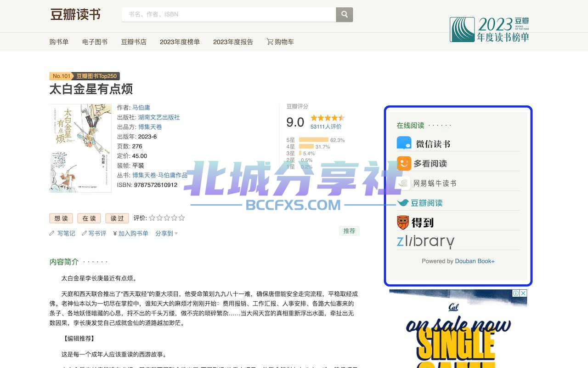Viewport: 588px width, 368px height.
Task: Click the 推荐 button
Action: pyautogui.click(x=349, y=231)
